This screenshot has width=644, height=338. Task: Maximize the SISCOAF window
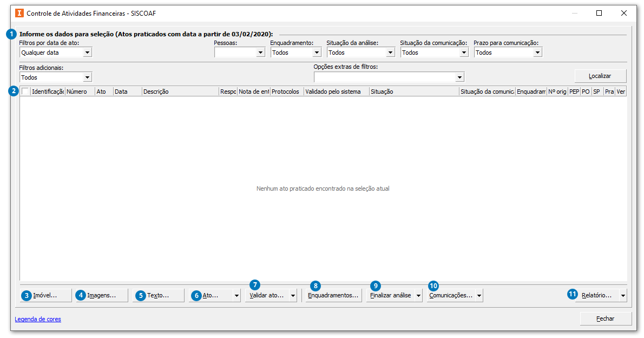(x=599, y=13)
